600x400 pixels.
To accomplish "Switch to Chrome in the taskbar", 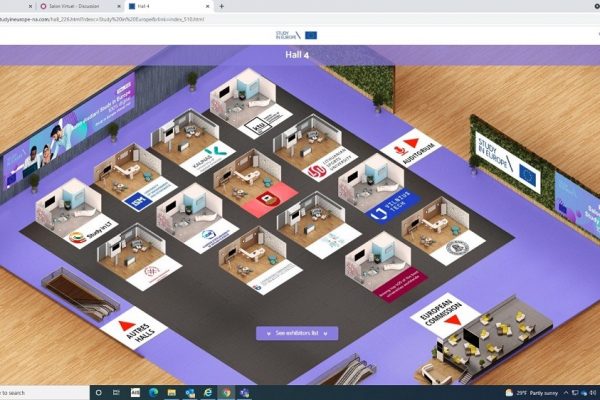I will click(x=227, y=393).
